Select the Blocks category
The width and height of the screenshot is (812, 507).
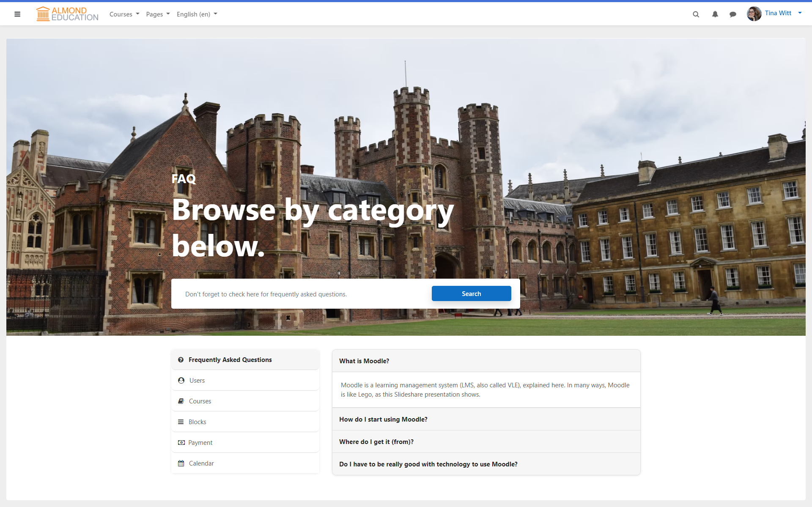(x=245, y=422)
